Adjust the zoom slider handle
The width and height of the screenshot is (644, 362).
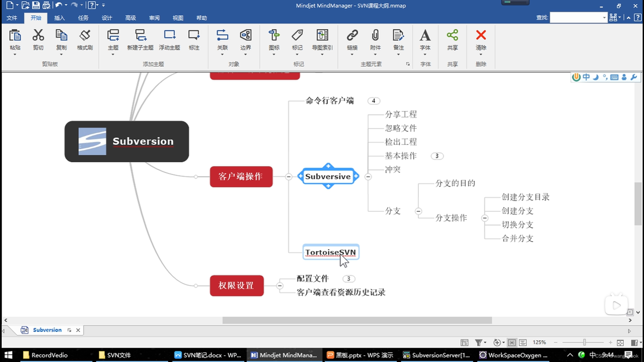point(584,342)
